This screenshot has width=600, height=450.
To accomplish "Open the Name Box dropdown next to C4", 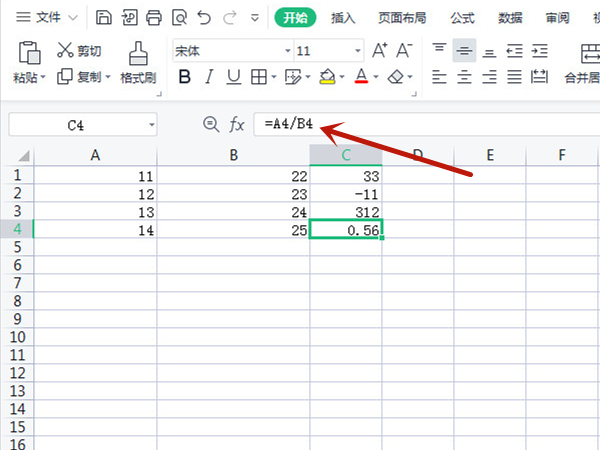I will tap(151, 125).
